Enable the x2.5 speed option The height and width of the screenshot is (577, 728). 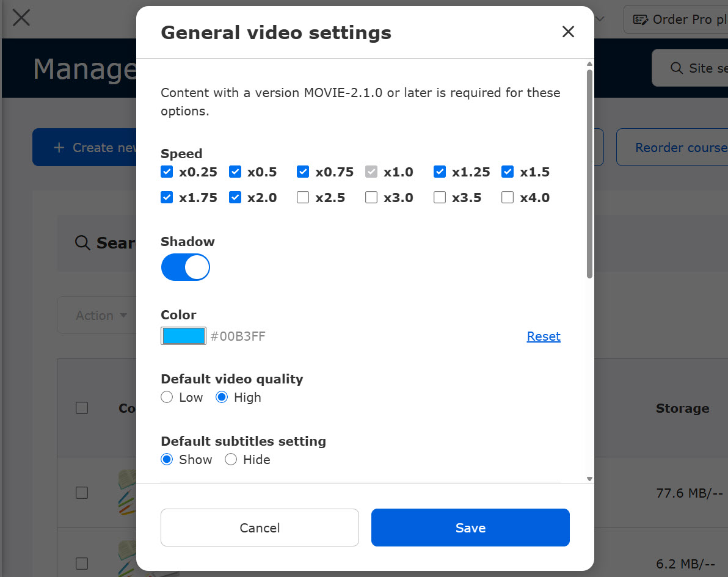tap(303, 197)
